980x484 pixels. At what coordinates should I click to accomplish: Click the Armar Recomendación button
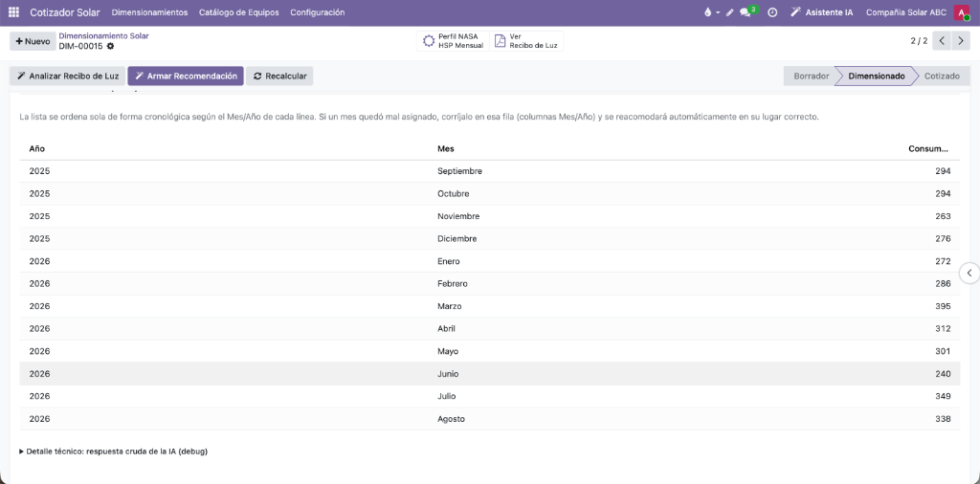(x=186, y=77)
